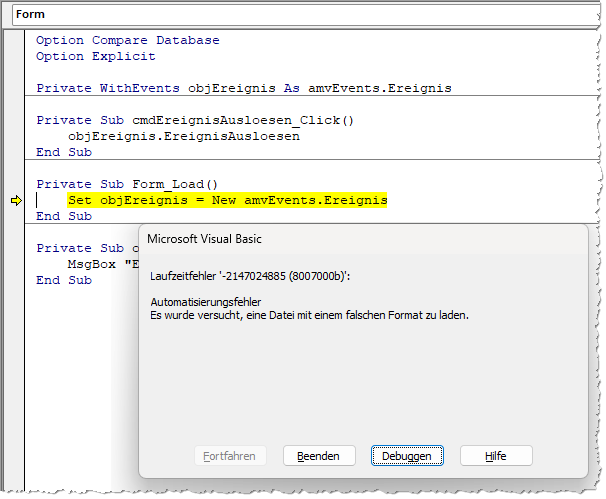
Task: Click the Debuggen button
Action: (406, 455)
